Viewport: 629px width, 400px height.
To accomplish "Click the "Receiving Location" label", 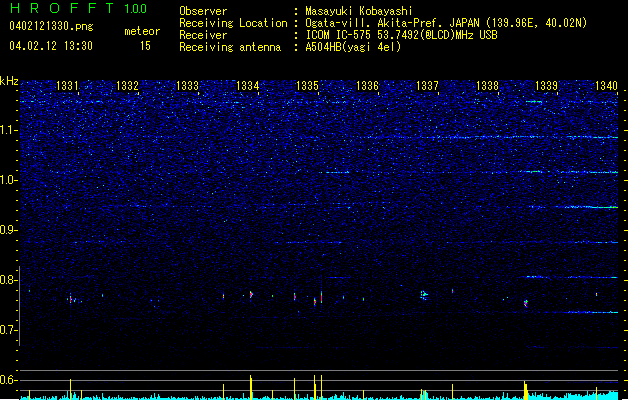I will (233, 23).
